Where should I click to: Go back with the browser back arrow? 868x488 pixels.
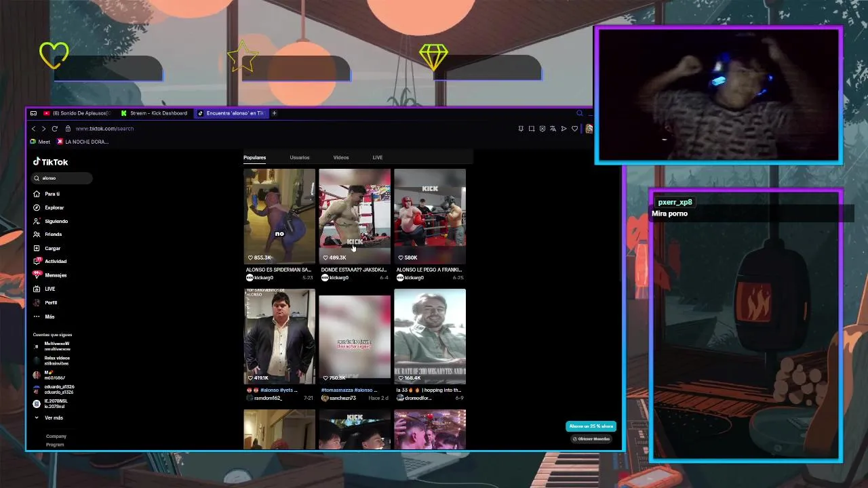[34, 129]
